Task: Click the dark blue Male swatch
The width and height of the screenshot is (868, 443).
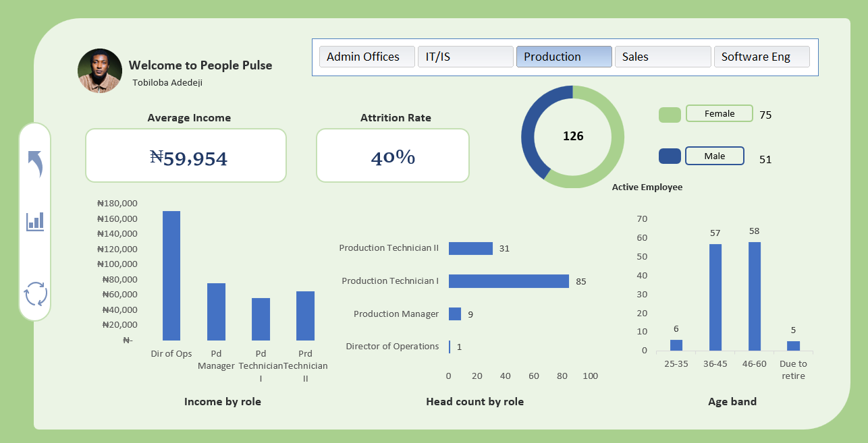Action: [x=670, y=156]
